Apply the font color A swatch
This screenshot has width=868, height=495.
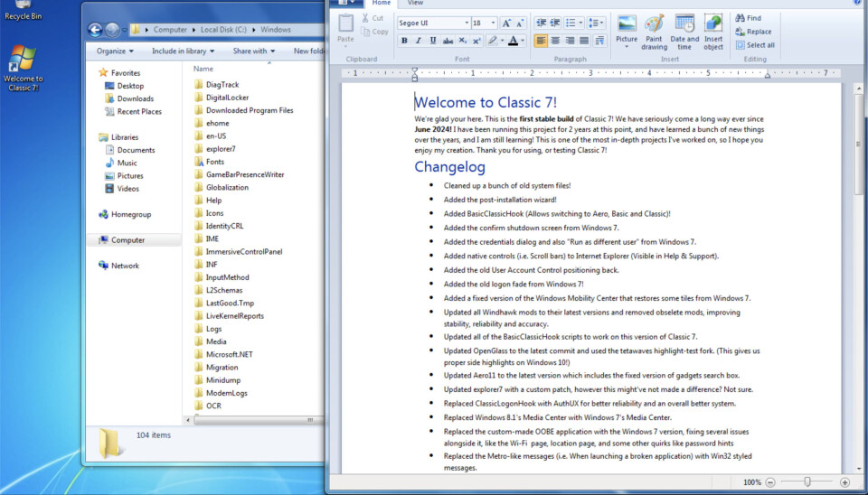514,41
